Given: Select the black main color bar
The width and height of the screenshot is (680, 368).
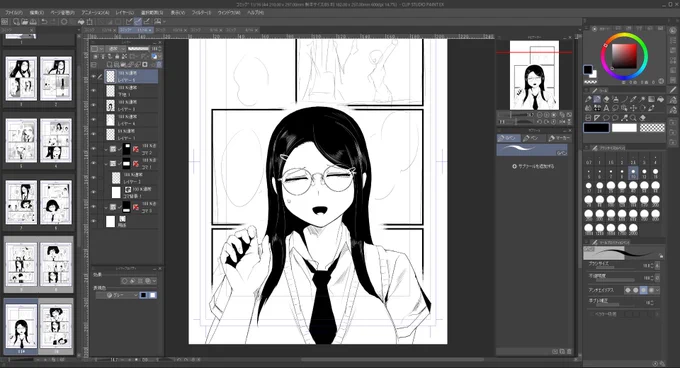Looking at the screenshot, I should pos(597,128).
